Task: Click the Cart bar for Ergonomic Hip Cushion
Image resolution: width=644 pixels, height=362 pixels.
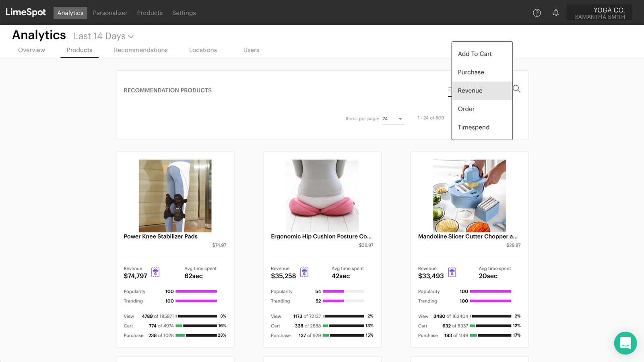Action: click(x=343, y=326)
